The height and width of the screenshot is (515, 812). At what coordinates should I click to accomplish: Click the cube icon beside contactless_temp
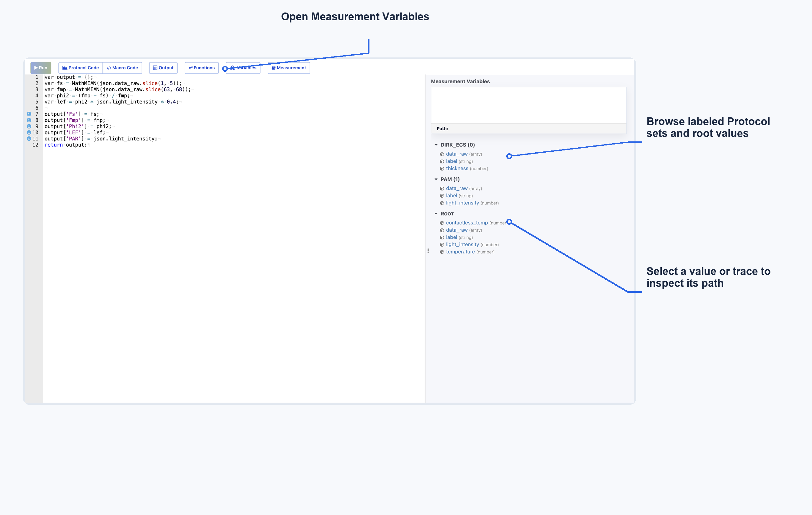[x=442, y=223]
